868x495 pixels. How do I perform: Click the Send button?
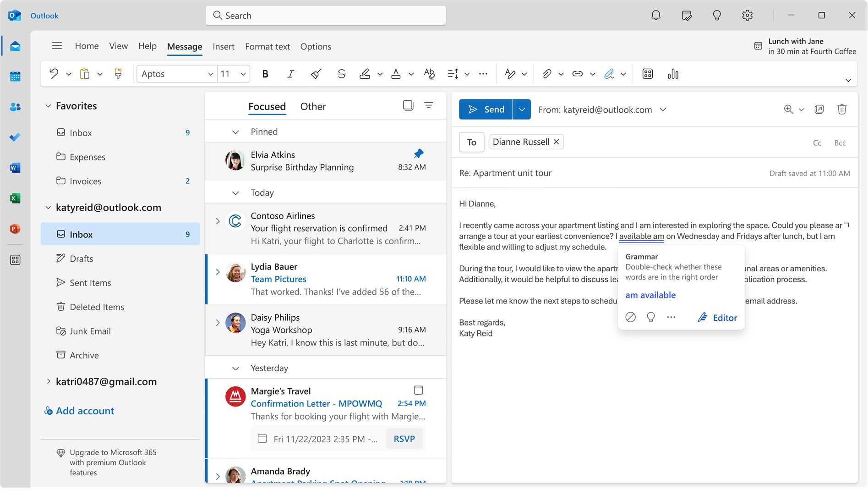[486, 109]
